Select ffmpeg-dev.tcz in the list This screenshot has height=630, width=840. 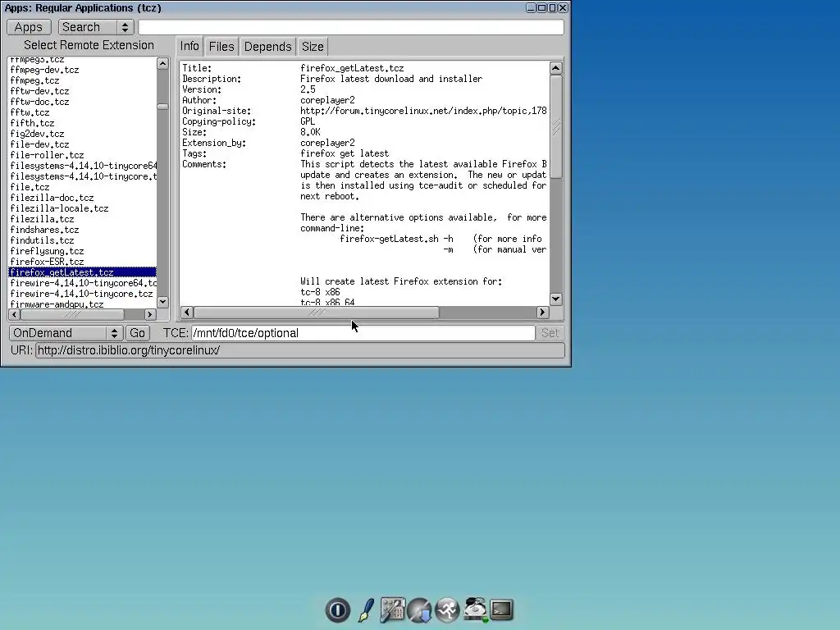coord(44,70)
